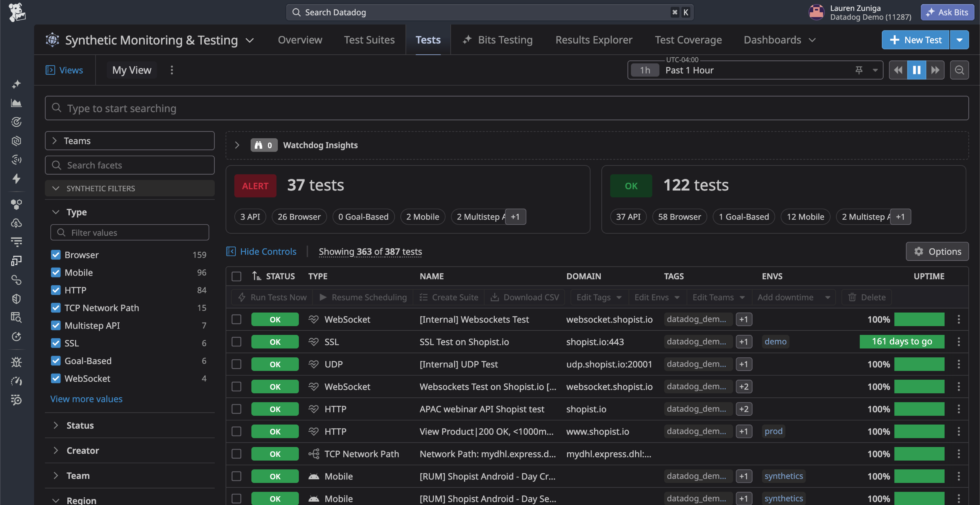Focus the Type to start searching field

pos(507,108)
